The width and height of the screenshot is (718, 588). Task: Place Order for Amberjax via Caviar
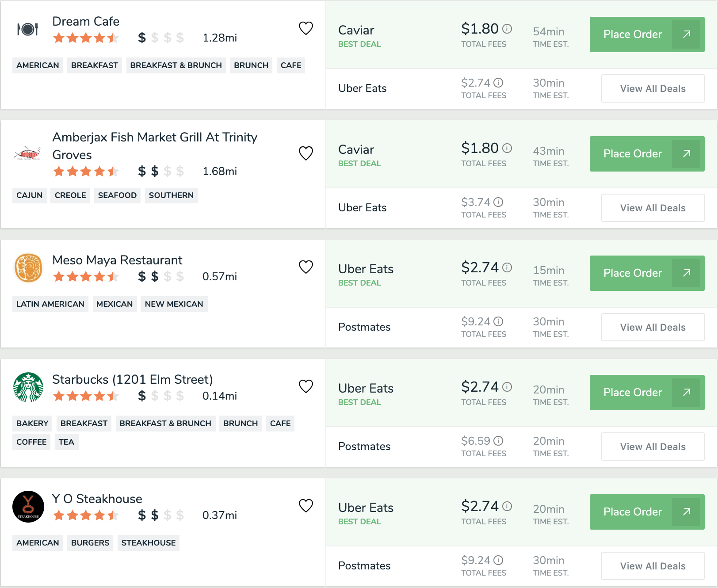(x=647, y=154)
